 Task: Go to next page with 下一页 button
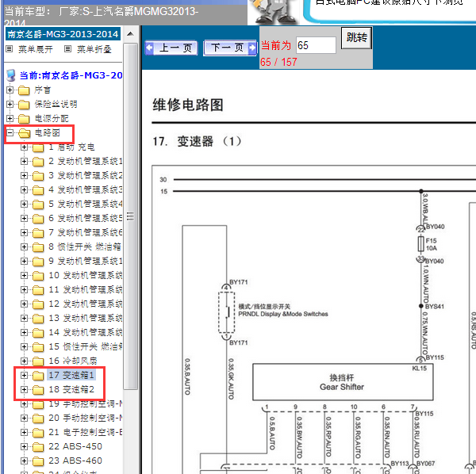(x=230, y=48)
